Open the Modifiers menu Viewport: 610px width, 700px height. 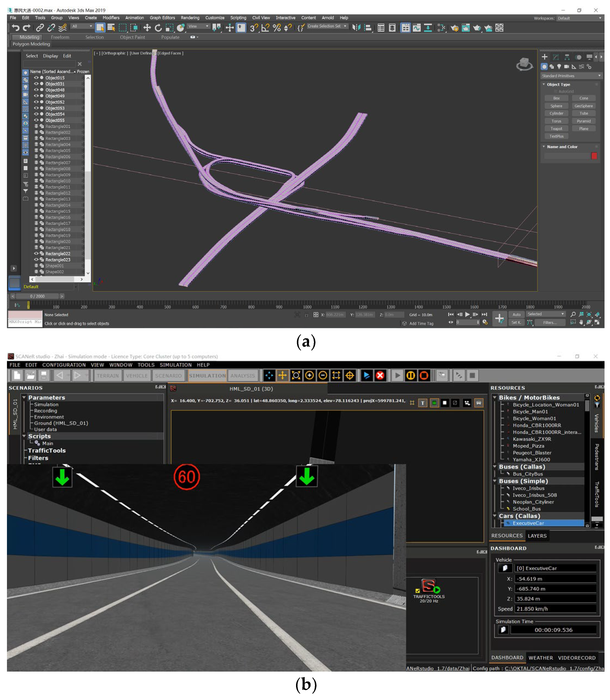pyautogui.click(x=111, y=18)
